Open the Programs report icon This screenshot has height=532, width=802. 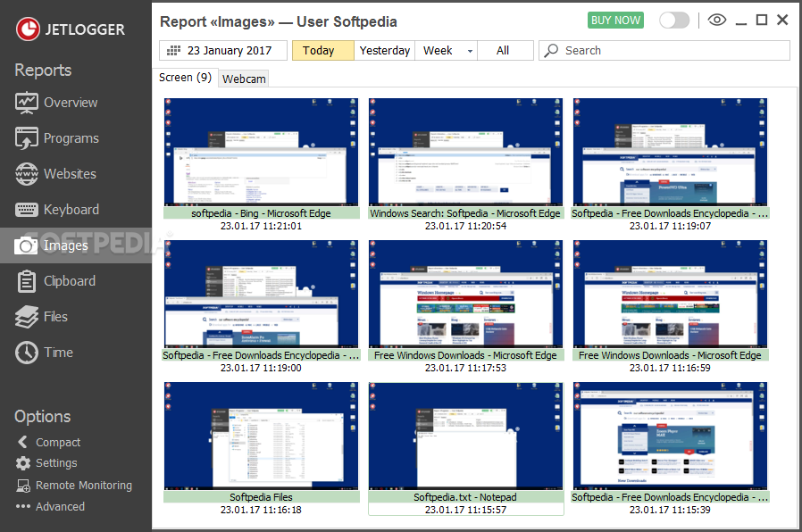click(26, 138)
